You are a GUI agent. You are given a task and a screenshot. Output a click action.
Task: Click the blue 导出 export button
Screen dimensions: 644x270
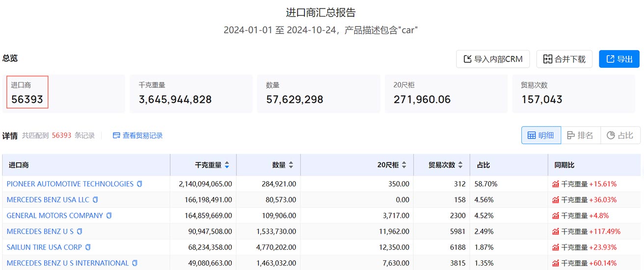[x=619, y=59]
